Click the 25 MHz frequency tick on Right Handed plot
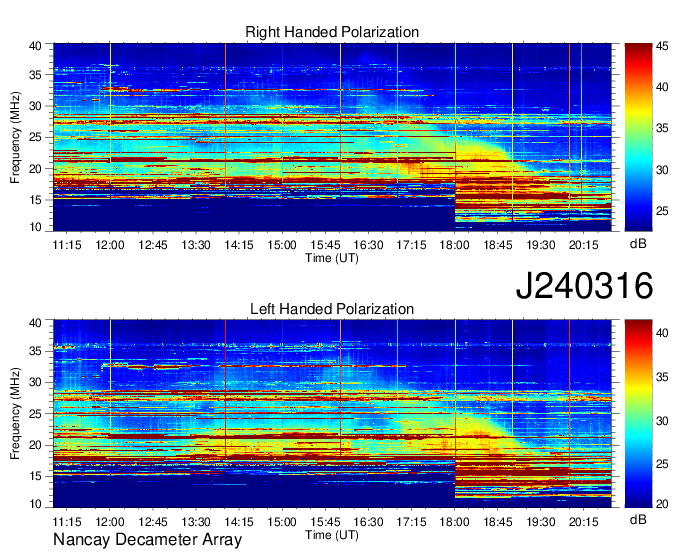Screen dimensions: 680x552 pyautogui.click(x=35, y=137)
